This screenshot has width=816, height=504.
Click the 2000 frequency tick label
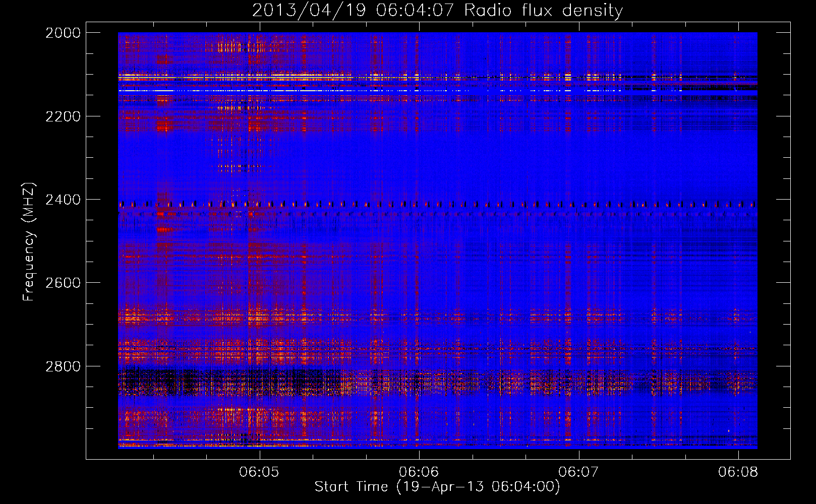(x=63, y=33)
